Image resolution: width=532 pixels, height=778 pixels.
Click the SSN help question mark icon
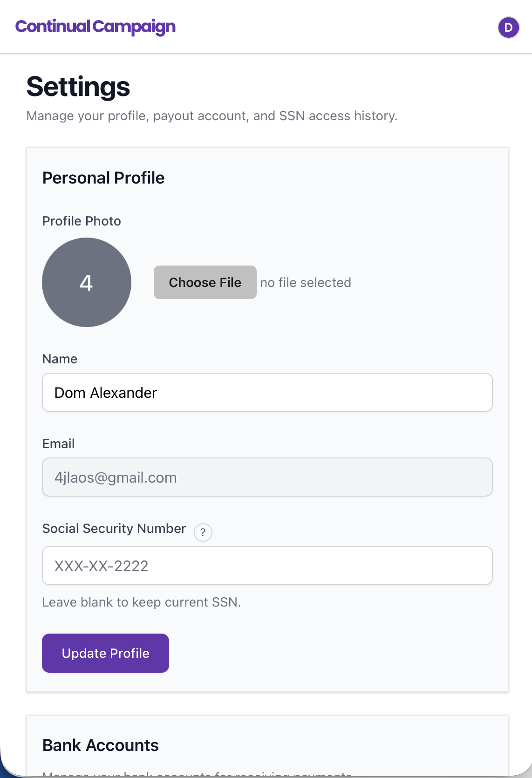pos(203,532)
